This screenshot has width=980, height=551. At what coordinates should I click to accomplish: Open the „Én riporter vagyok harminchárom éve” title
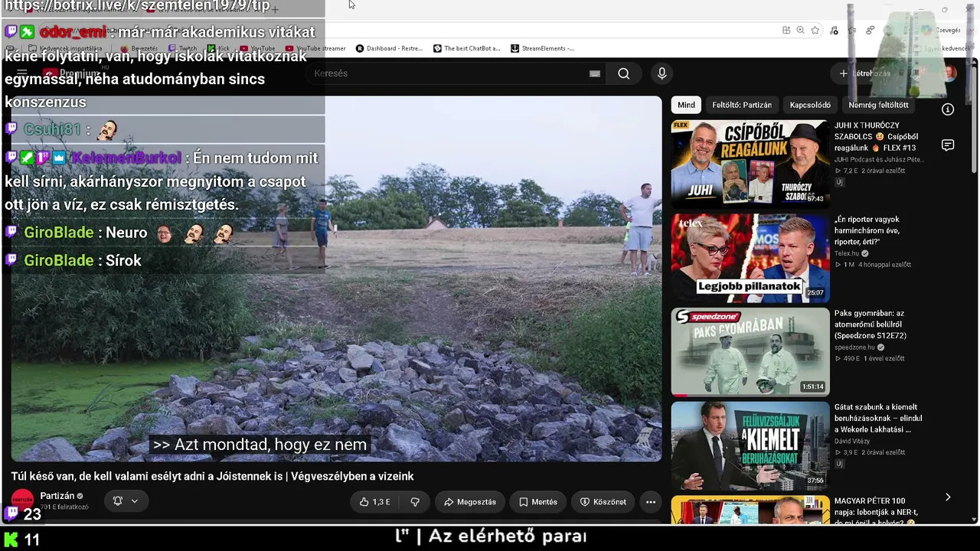[867, 230]
